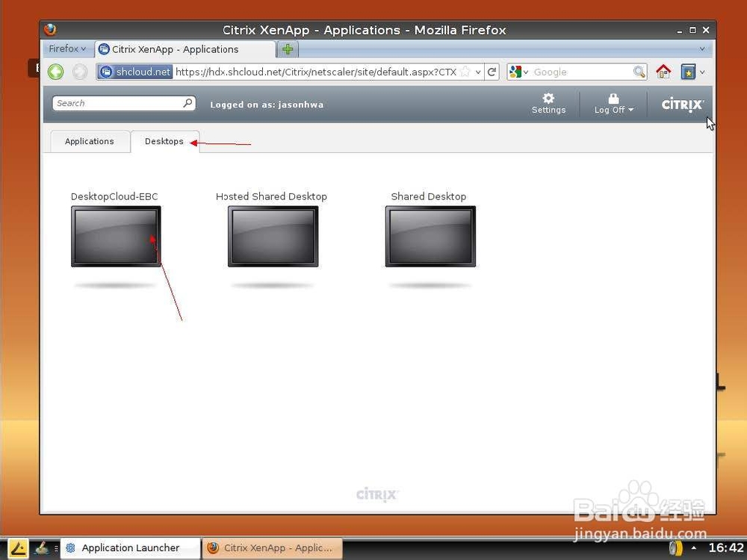The height and width of the screenshot is (560, 747).
Task: Click the Logged on as: jasonhwa text
Action: (x=267, y=105)
